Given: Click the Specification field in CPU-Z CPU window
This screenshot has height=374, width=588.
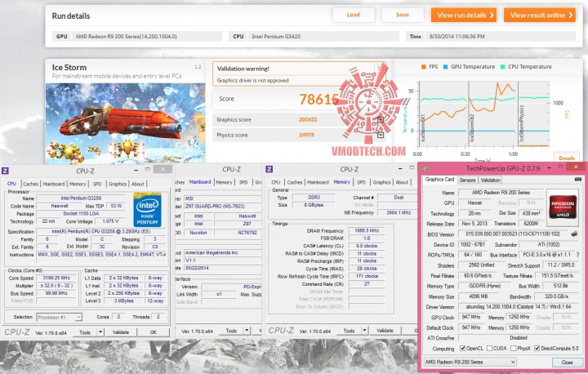Looking at the screenshot, I should (x=101, y=231).
